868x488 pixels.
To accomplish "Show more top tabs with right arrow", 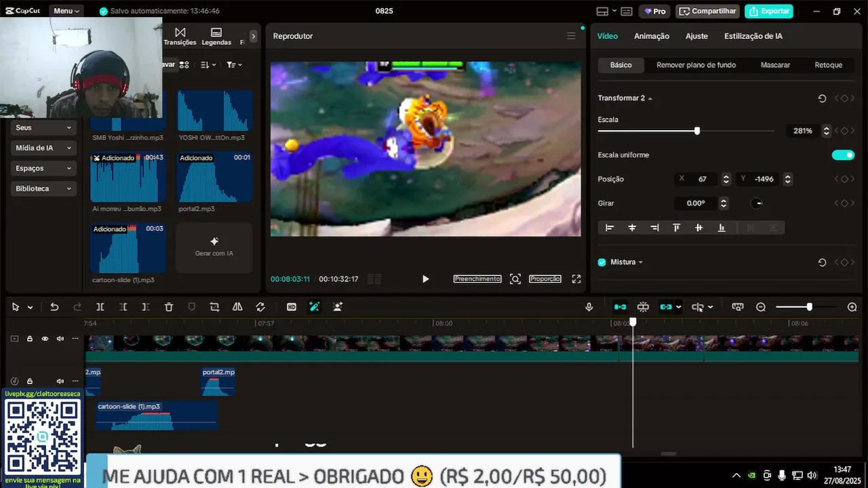I will tap(254, 37).
